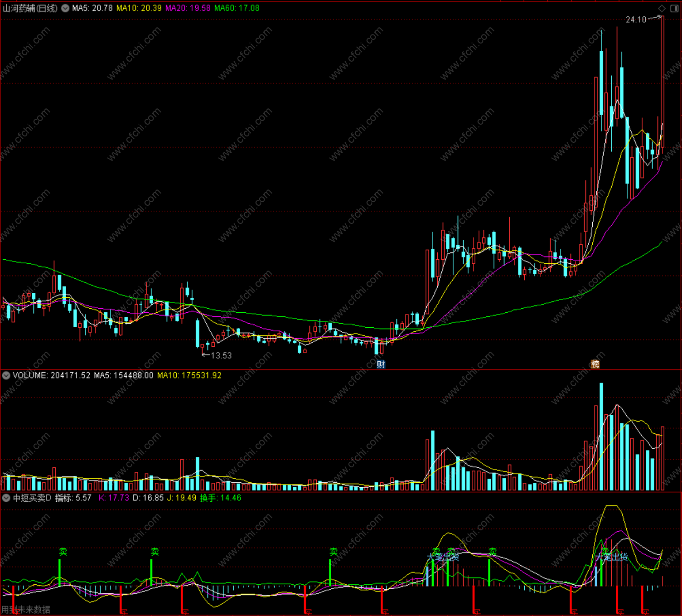
Task: Click the J: 19.49 value
Action: [182, 498]
